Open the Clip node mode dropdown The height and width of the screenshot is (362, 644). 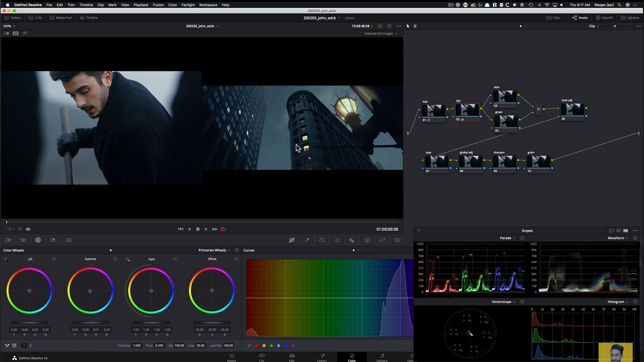pyautogui.click(x=594, y=26)
